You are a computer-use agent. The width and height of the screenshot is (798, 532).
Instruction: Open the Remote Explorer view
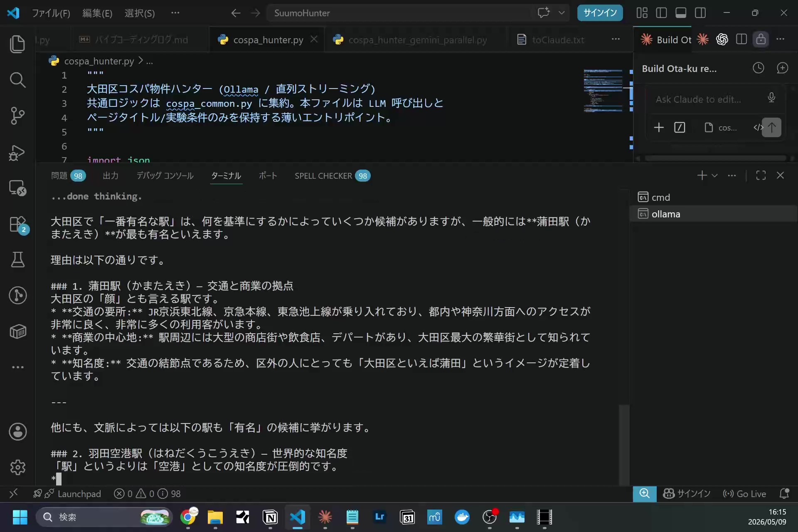pyautogui.click(x=17, y=188)
